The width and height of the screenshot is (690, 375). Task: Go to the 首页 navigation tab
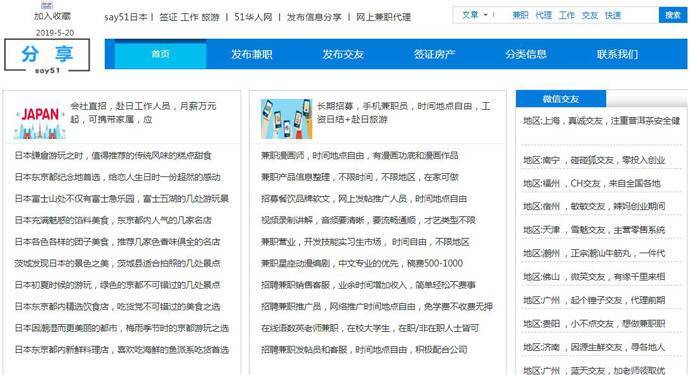click(x=160, y=54)
